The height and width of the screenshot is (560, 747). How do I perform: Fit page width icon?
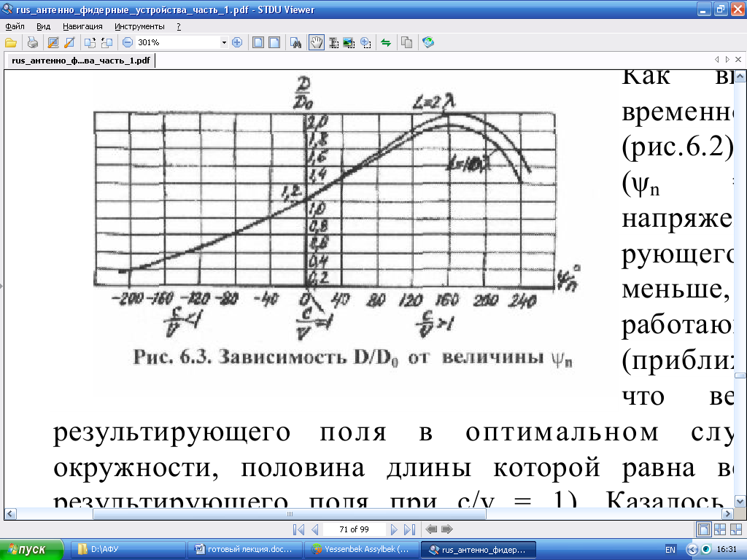(x=274, y=43)
